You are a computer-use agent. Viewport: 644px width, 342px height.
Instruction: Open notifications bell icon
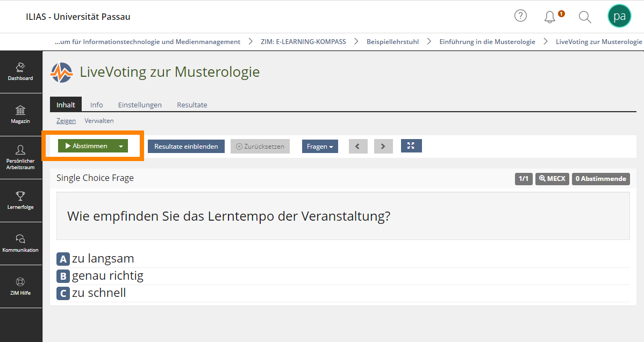[x=549, y=17]
